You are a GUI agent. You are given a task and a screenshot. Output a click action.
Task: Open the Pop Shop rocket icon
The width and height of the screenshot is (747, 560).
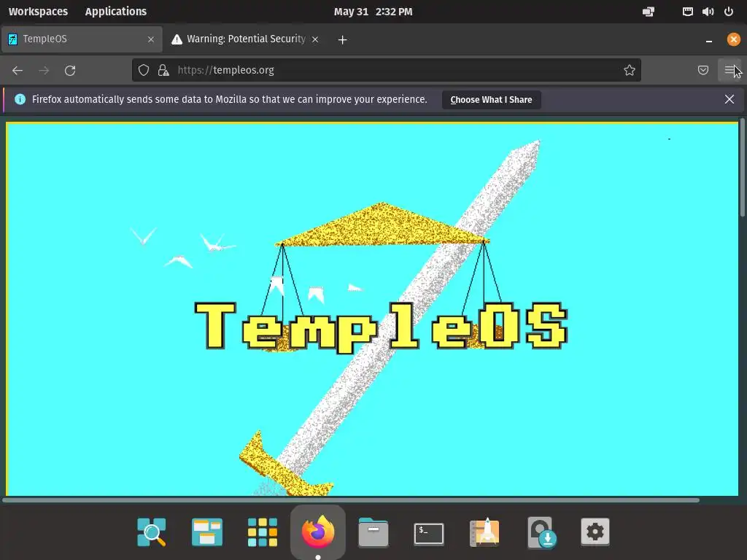click(484, 532)
